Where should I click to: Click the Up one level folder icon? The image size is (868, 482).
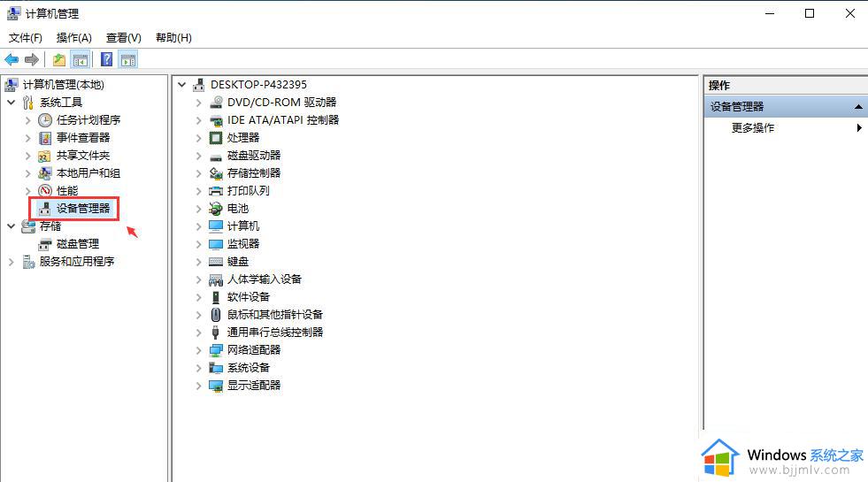59,60
